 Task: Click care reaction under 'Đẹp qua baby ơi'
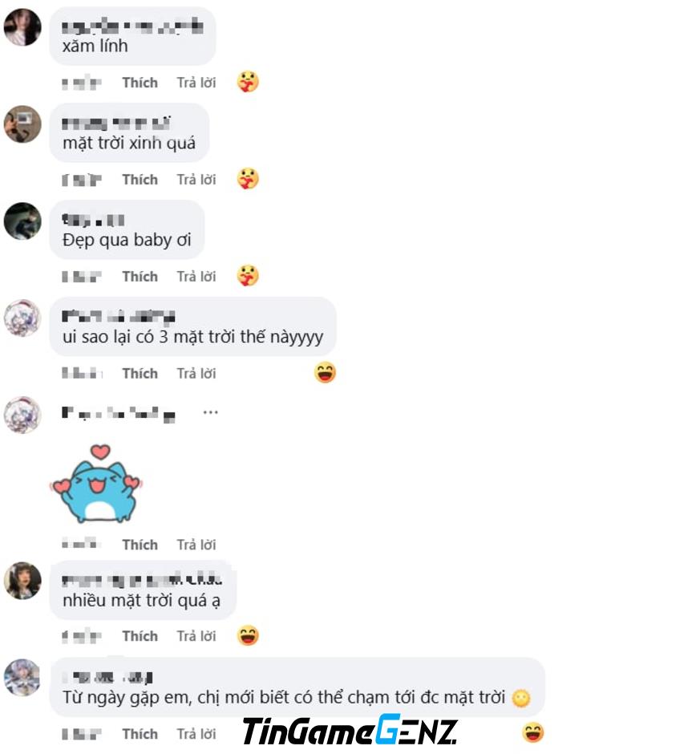[x=248, y=276]
